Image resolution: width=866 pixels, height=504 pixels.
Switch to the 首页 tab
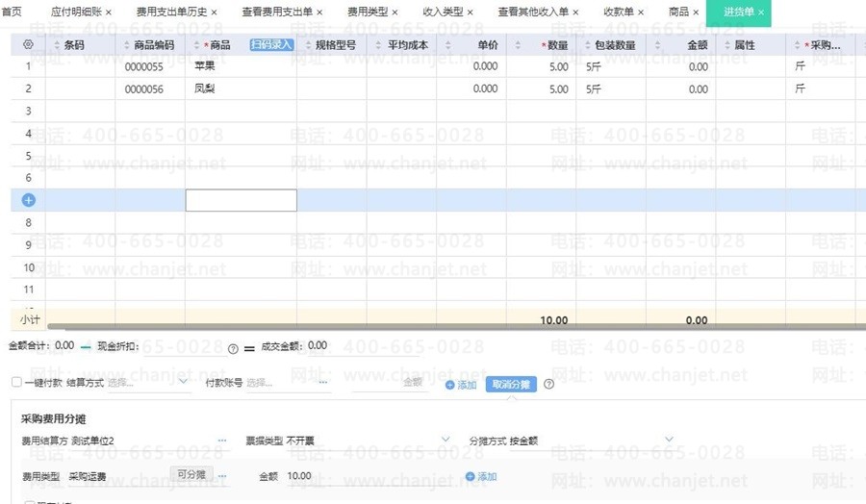(12, 12)
